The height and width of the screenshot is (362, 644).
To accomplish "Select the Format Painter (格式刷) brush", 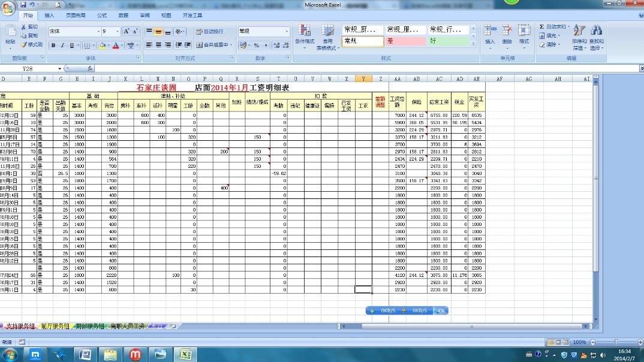I will pos(24,44).
